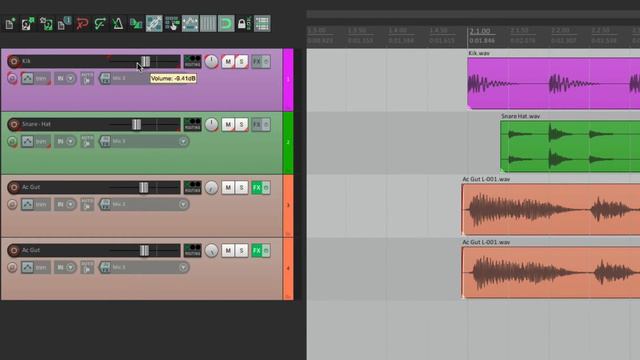Viewport: 640px width, 360px height.
Task: Click the pan knob on the Kik track
Action: point(211,62)
